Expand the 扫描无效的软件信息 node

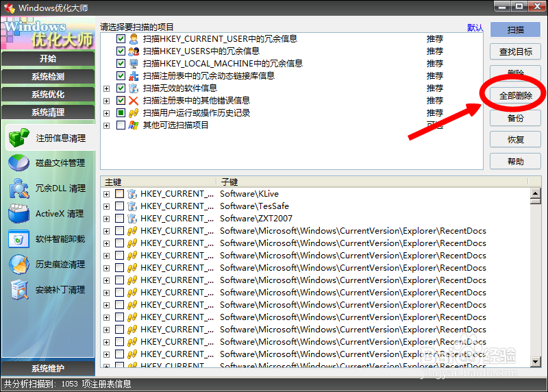click(107, 89)
